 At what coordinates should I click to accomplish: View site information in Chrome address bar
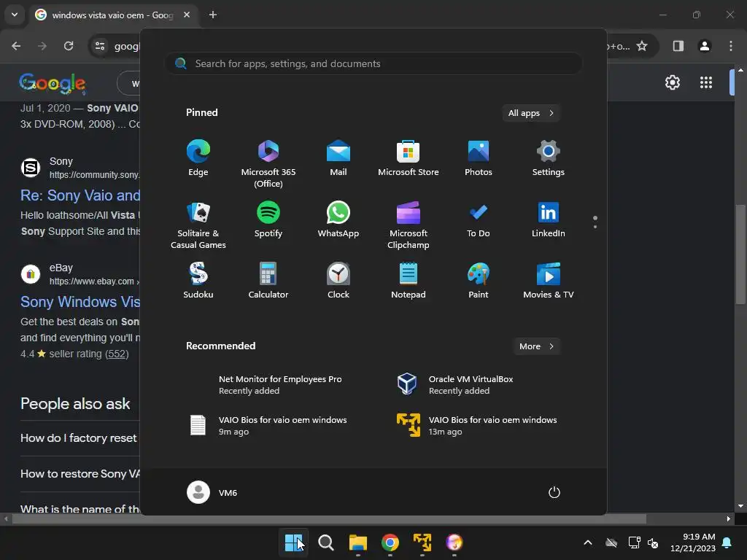click(100, 46)
